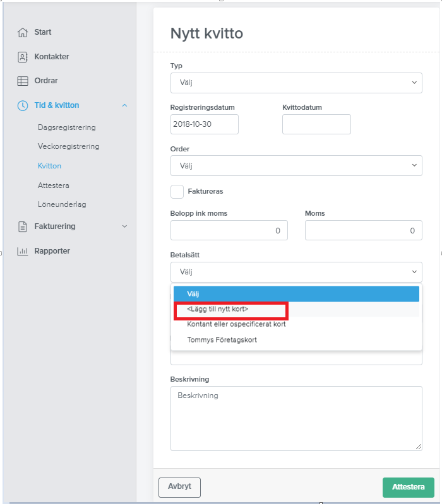Open the Typ dropdown

(296, 83)
